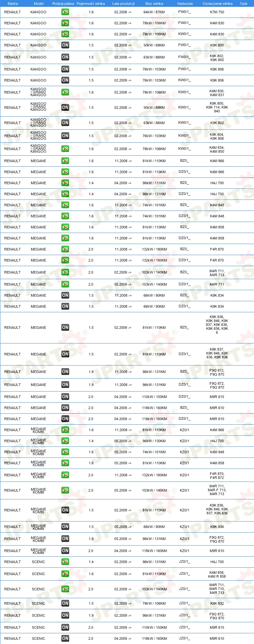
Task: Select the petrol icon in M4R 711, M4R 713 Megane BZ0_ row
Action: (65, 272)
